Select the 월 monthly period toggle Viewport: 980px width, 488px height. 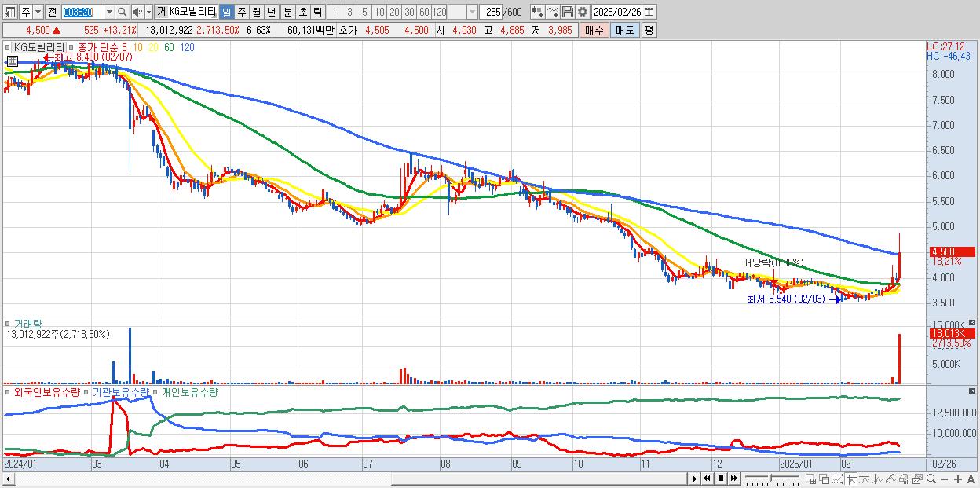256,12
